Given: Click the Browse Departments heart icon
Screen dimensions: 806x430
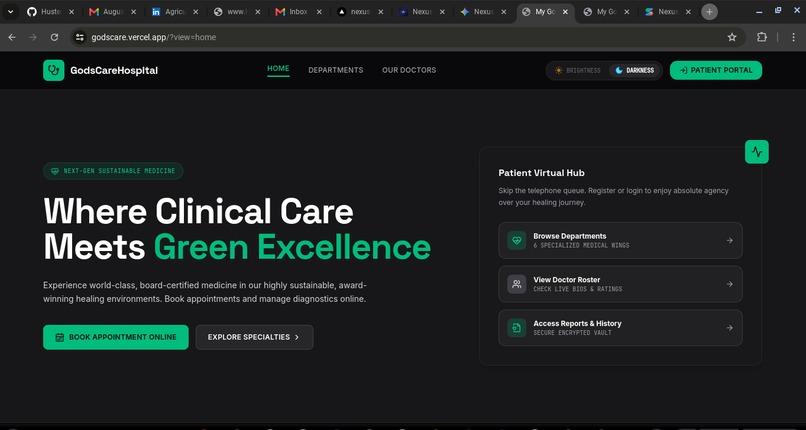Looking at the screenshot, I should (517, 240).
